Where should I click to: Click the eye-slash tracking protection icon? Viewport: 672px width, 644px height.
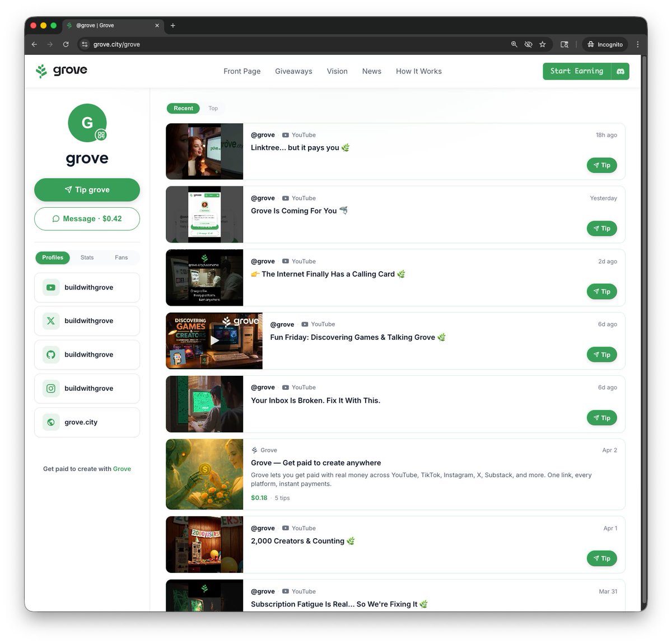[528, 44]
